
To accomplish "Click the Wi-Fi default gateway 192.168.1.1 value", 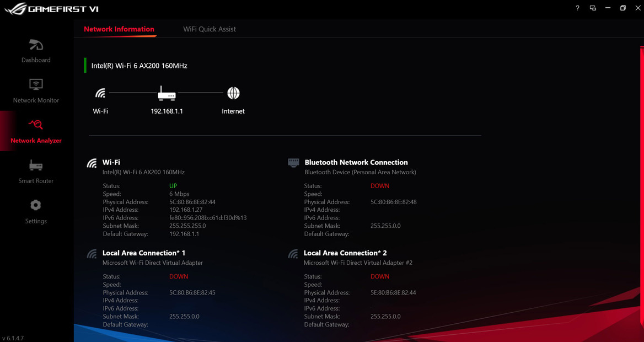I will [x=184, y=234].
